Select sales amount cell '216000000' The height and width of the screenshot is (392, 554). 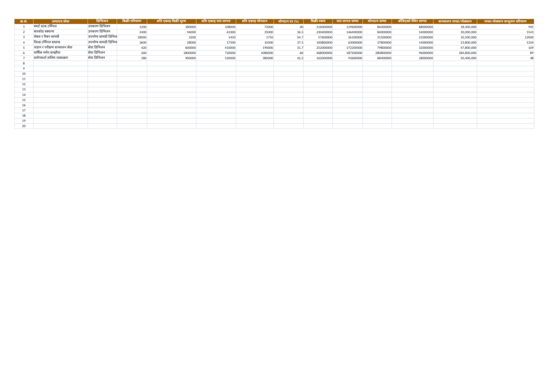tap(318, 27)
